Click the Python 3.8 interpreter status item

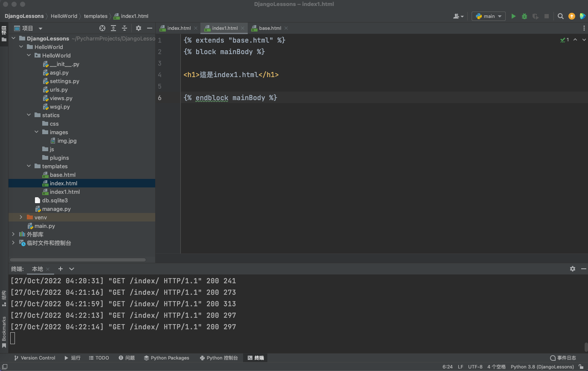pyautogui.click(x=542, y=367)
